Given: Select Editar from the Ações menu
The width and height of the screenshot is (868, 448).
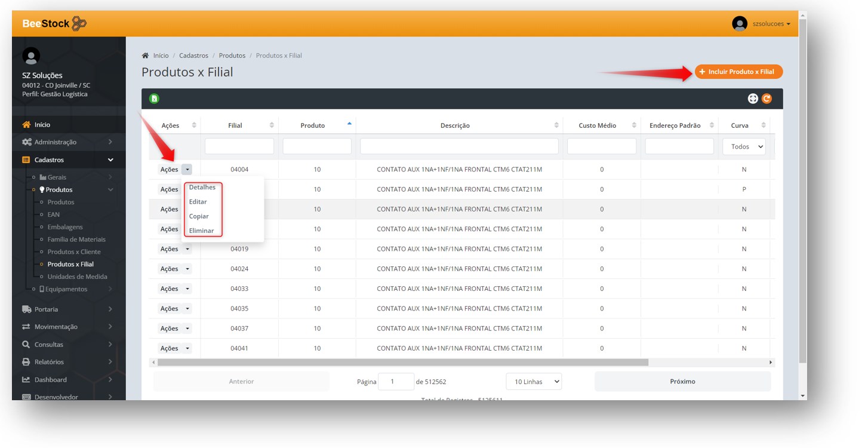Looking at the screenshot, I should click(198, 202).
